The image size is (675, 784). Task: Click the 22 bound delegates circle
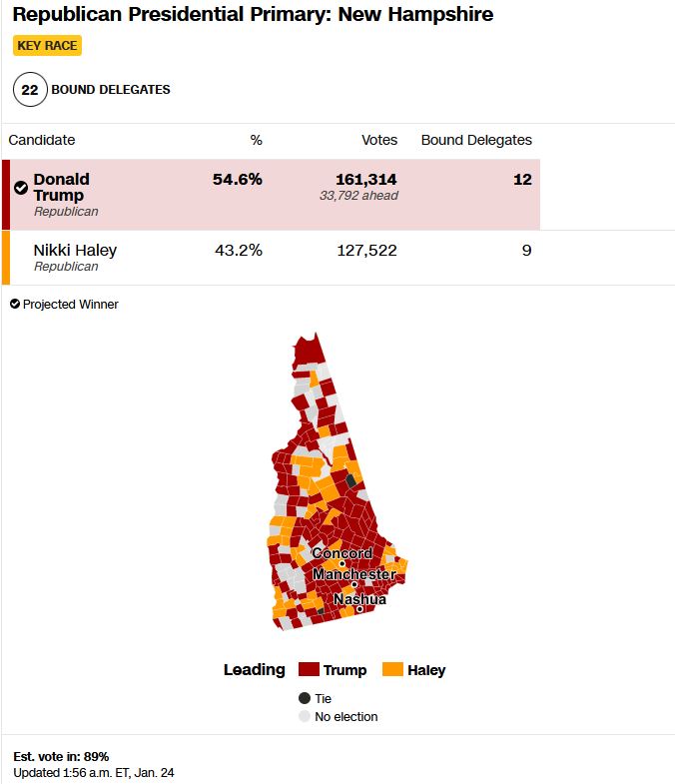(x=30, y=90)
